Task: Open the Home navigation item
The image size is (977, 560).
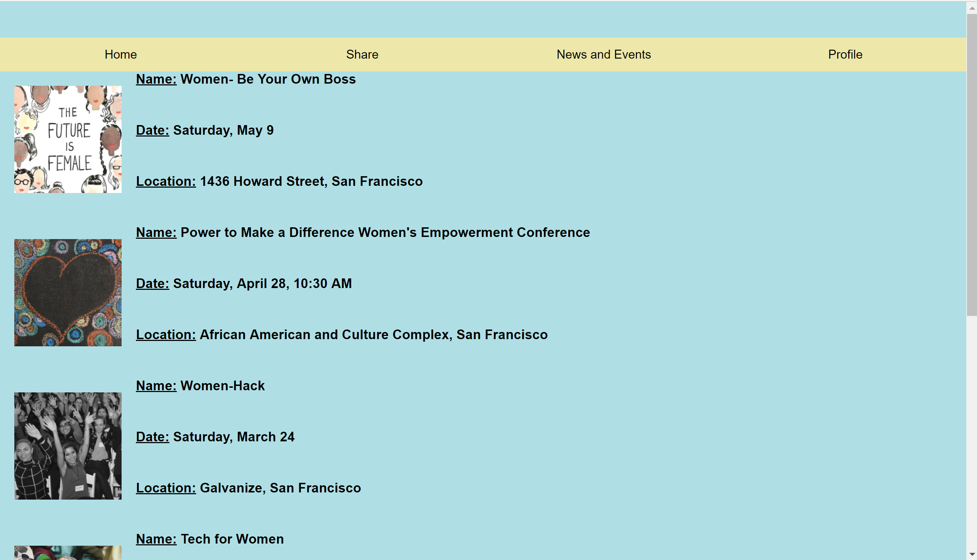Action: [121, 54]
